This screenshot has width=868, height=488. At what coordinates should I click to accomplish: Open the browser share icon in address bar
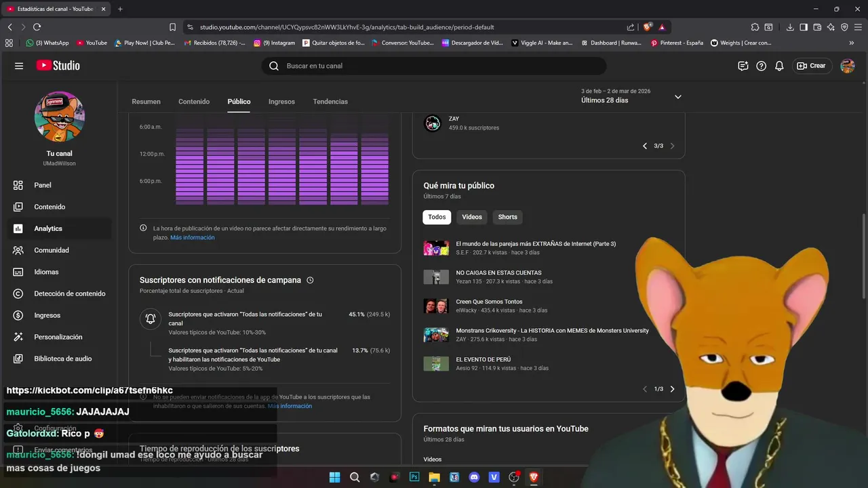coord(631,27)
